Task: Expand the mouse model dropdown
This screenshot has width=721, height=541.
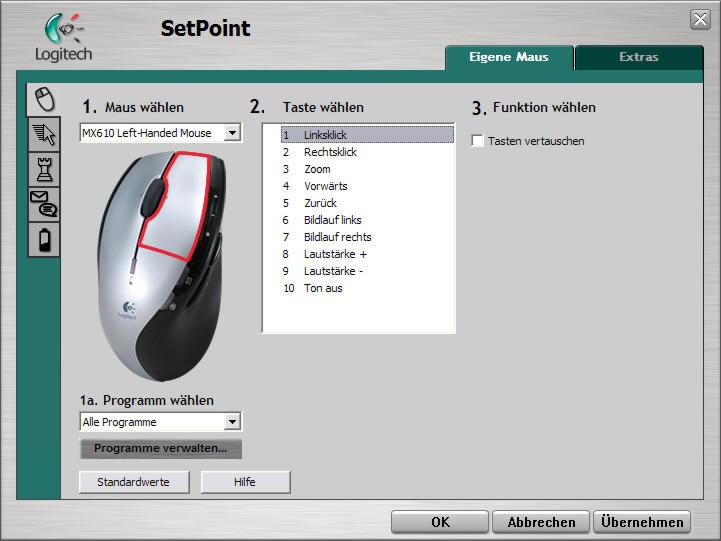Action: [232, 133]
